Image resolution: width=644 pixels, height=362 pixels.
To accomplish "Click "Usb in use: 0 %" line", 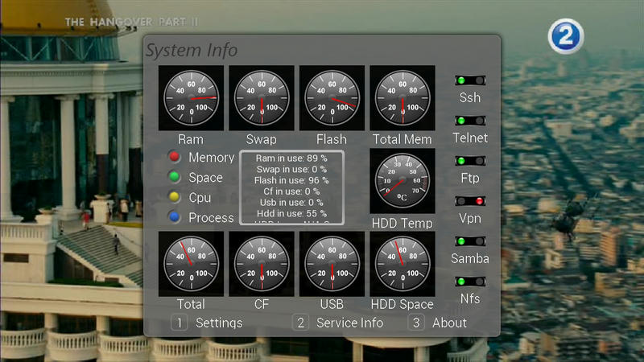I will point(291,203).
